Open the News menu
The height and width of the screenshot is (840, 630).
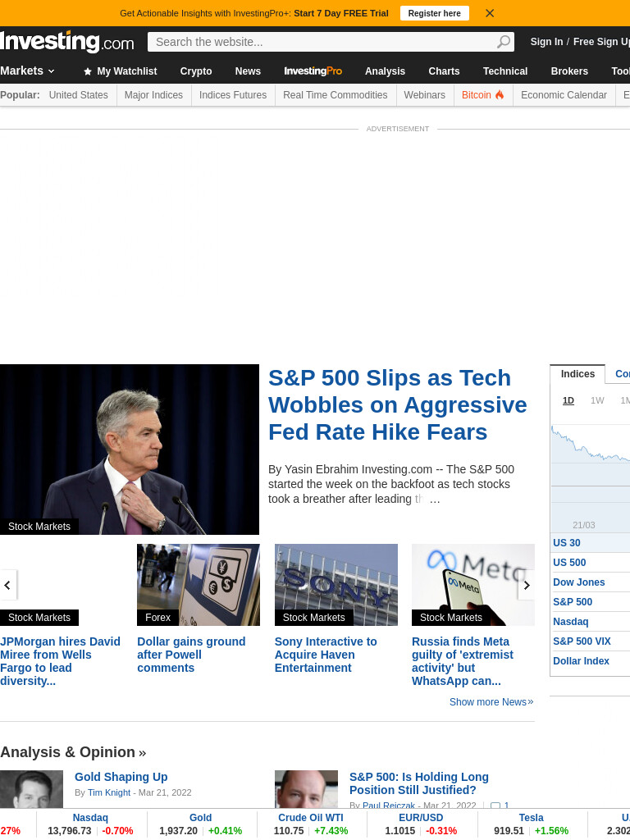[x=248, y=71]
